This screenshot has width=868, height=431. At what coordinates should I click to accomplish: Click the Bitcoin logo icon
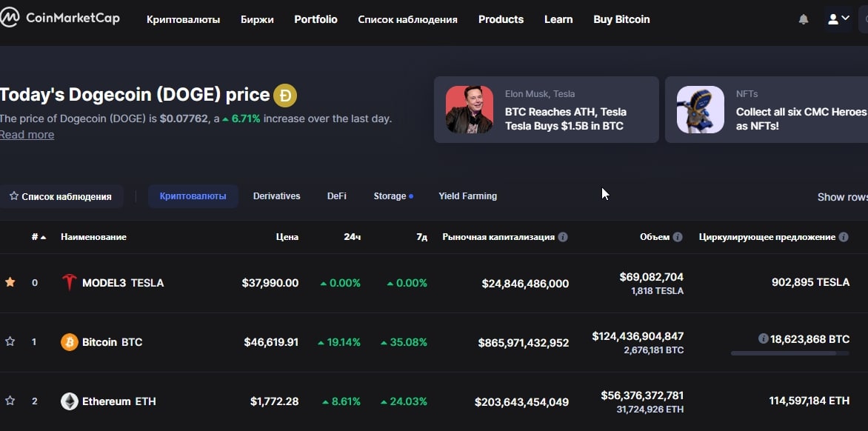tap(69, 342)
